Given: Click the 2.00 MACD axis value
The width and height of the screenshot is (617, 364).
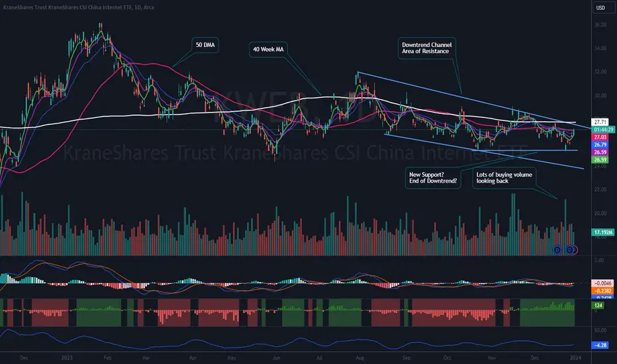Looking at the screenshot, I should click(599, 261).
